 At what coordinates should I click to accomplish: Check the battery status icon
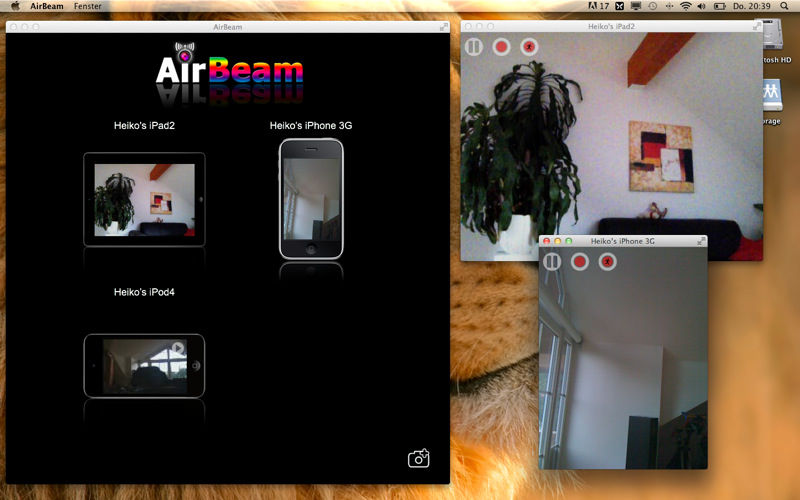tap(719, 6)
